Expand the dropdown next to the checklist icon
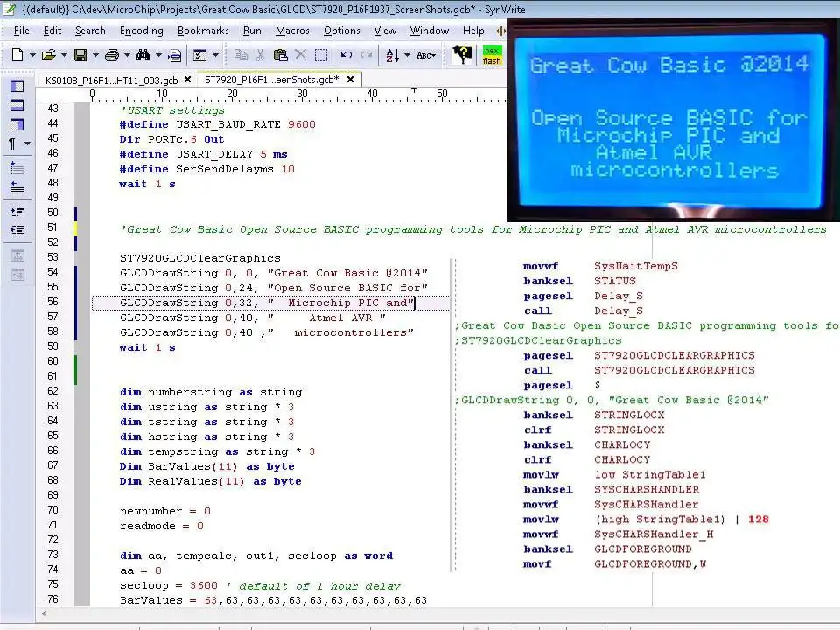The width and height of the screenshot is (840, 630). point(215,54)
